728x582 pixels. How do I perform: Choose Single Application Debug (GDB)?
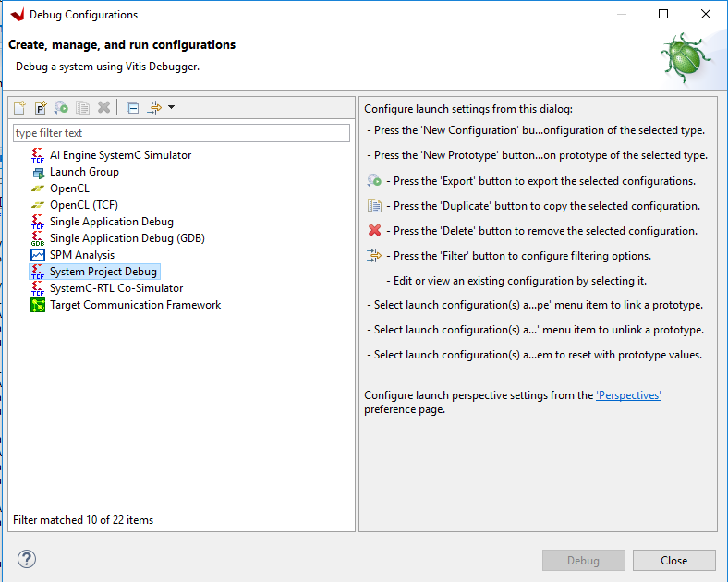tap(127, 238)
